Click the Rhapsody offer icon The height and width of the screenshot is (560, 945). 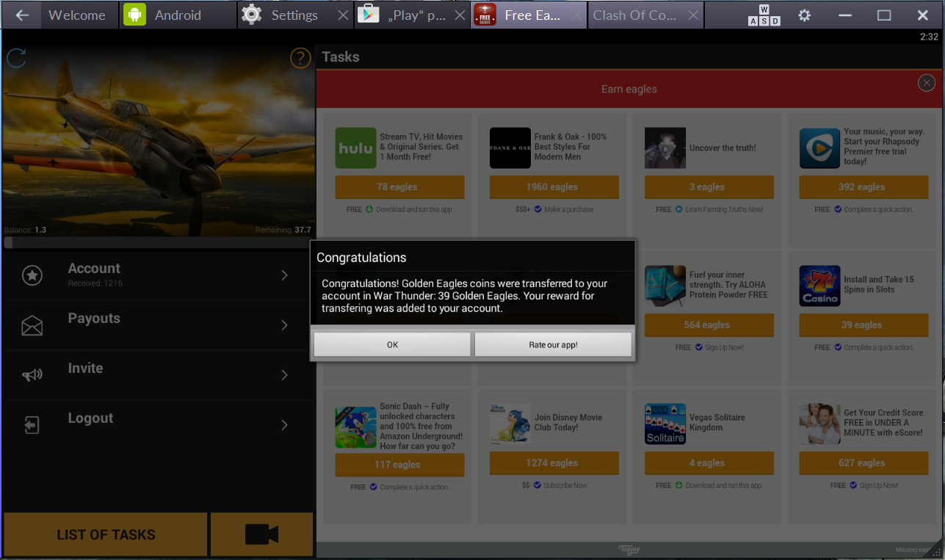819,148
